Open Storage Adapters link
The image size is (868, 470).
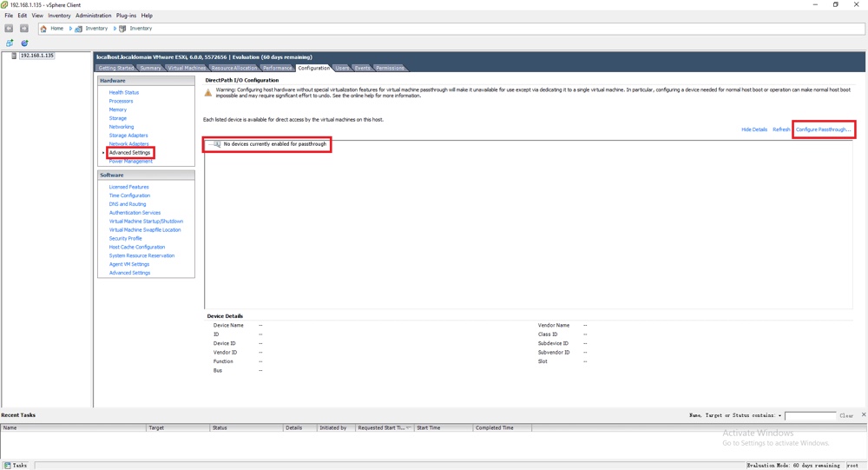[x=128, y=136]
